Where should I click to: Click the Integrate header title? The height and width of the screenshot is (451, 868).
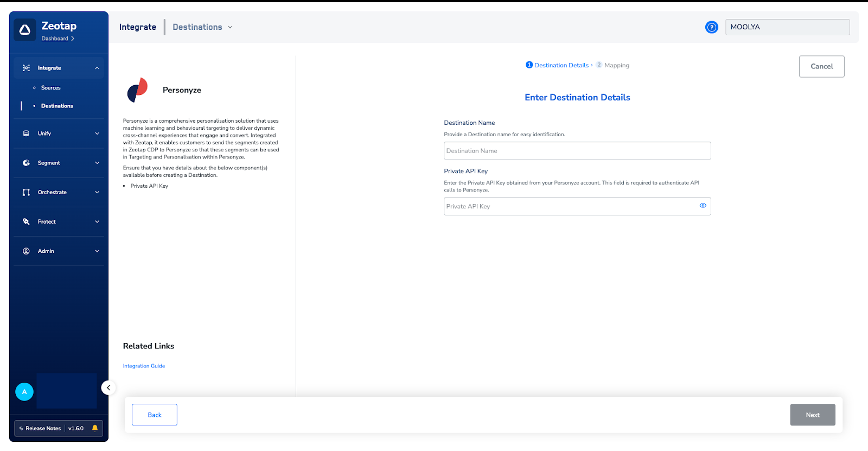tap(138, 27)
